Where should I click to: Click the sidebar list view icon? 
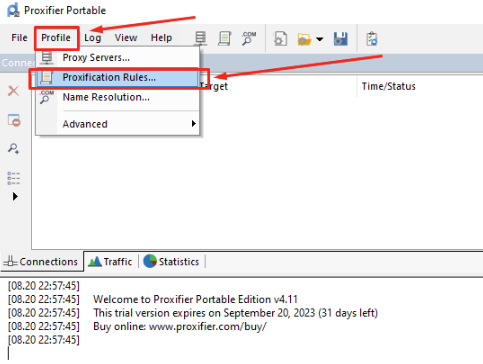[x=14, y=178]
